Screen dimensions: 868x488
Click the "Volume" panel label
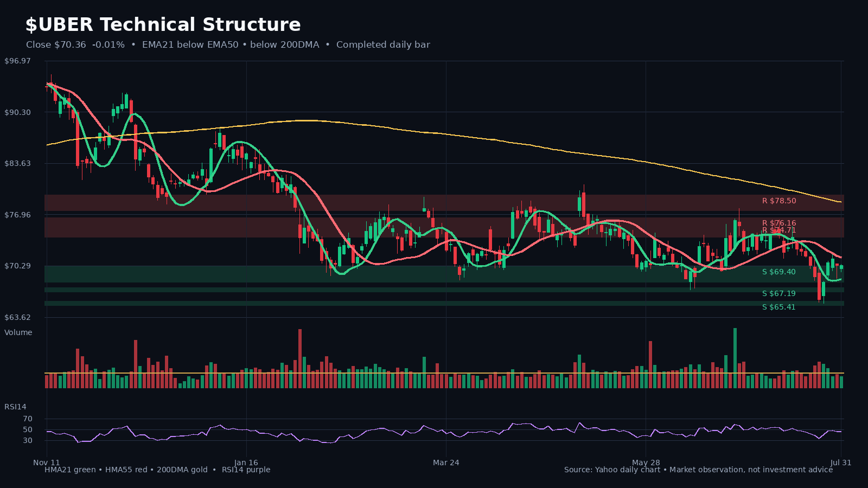(18, 332)
